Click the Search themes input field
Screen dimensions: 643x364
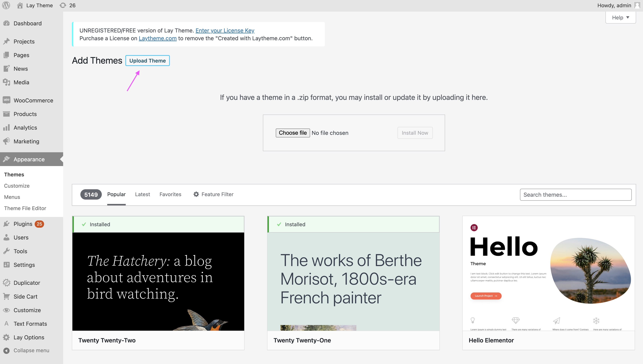576,195
